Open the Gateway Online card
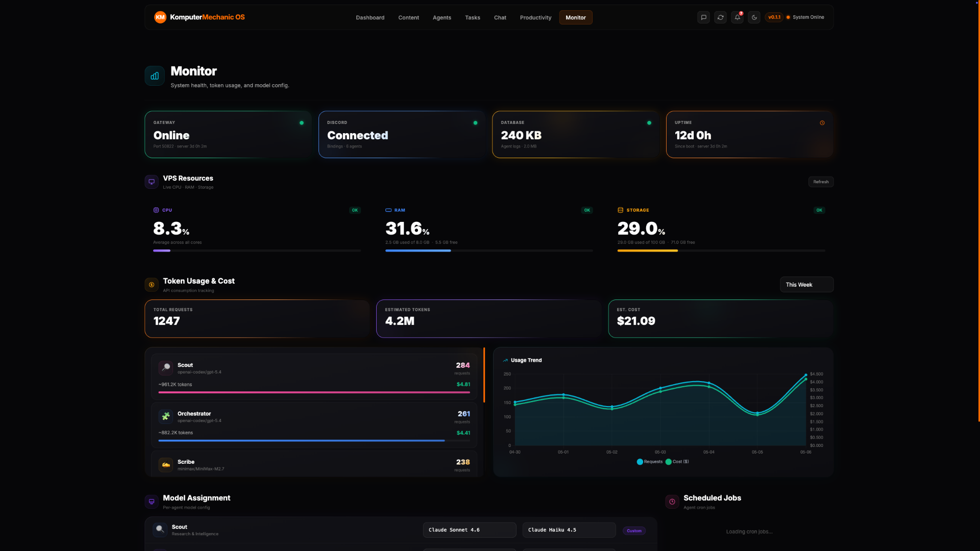This screenshot has width=980, height=551. pyautogui.click(x=228, y=135)
